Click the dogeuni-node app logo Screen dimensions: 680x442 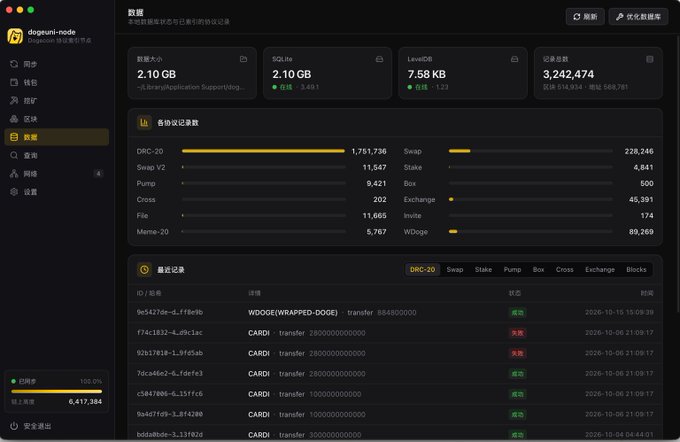(x=15, y=36)
